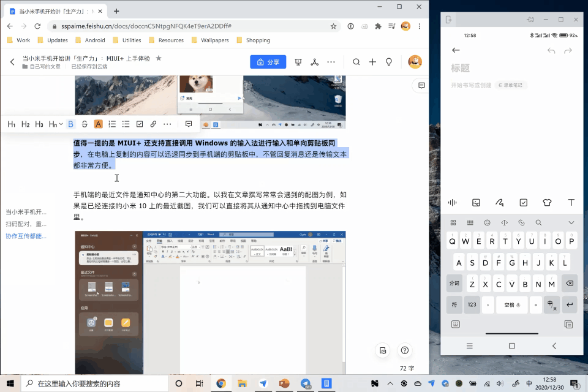This screenshot has height=392, width=588.
Task: Tap the backspace key on phone keyboard
Action: pyautogui.click(x=569, y=283)
